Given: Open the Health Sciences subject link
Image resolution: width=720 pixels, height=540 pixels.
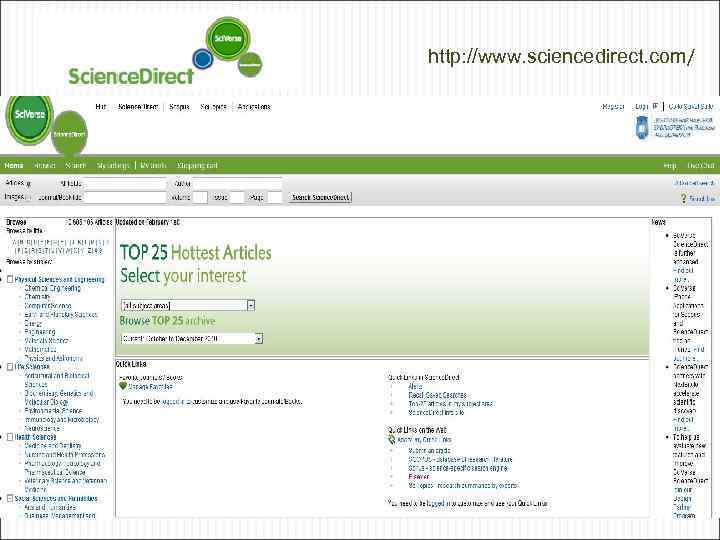Looking at the screenshot, I should [x=35, y=437].
